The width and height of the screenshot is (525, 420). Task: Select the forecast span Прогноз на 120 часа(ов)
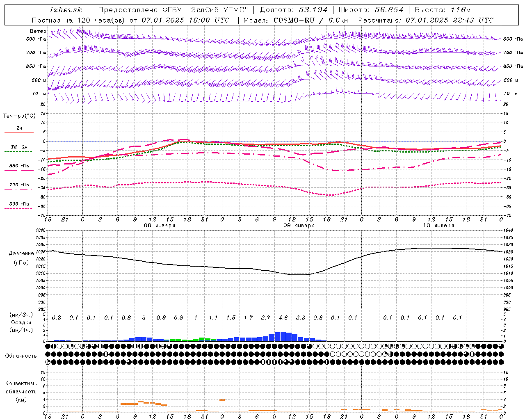click(x=79, y=20)
